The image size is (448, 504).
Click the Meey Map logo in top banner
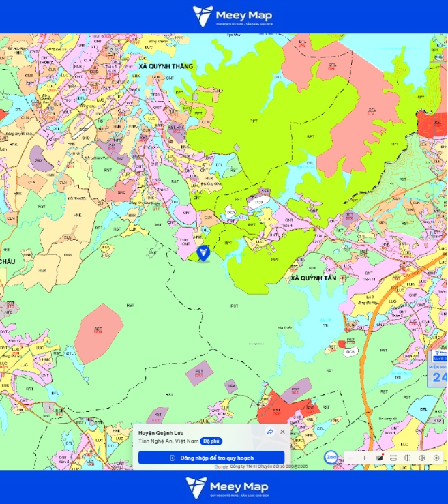pyautogui.click(x=233, y=16)
